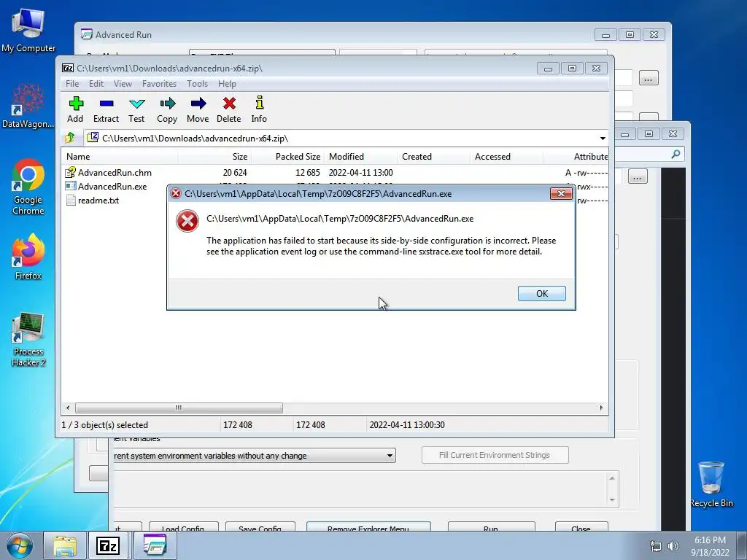Viewport: 747px width, 560px height.
Task: Switch to 7-Zip taskbar button
Action: (108, 545)
